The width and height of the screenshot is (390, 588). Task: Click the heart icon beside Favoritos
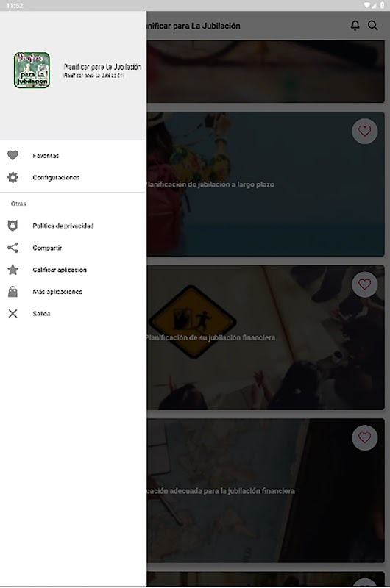pyautogui.click(x=13, y=155)
